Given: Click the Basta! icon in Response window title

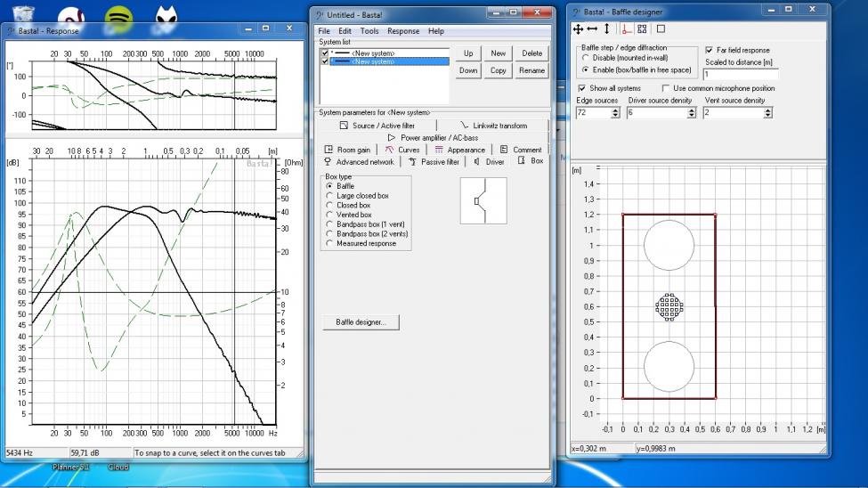Looking at the screenshot, I should point(11,31).
